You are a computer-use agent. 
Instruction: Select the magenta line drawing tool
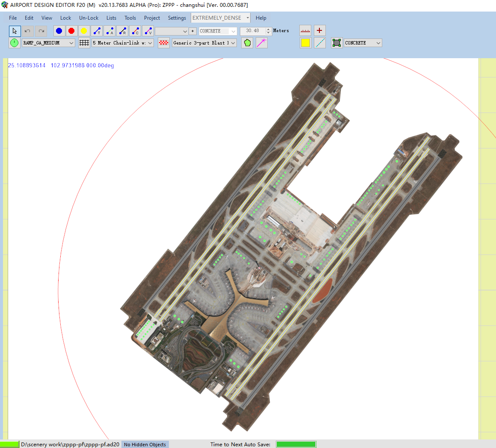262,43
